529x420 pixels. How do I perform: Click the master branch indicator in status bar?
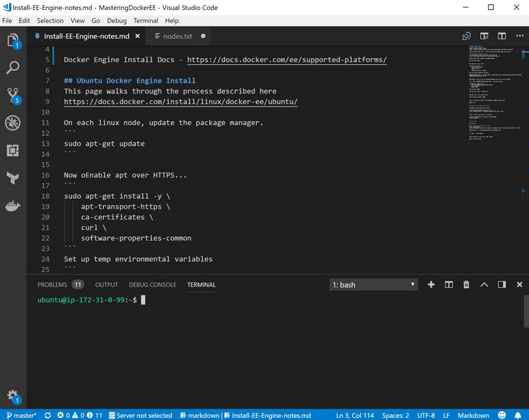tap(21, 415)
